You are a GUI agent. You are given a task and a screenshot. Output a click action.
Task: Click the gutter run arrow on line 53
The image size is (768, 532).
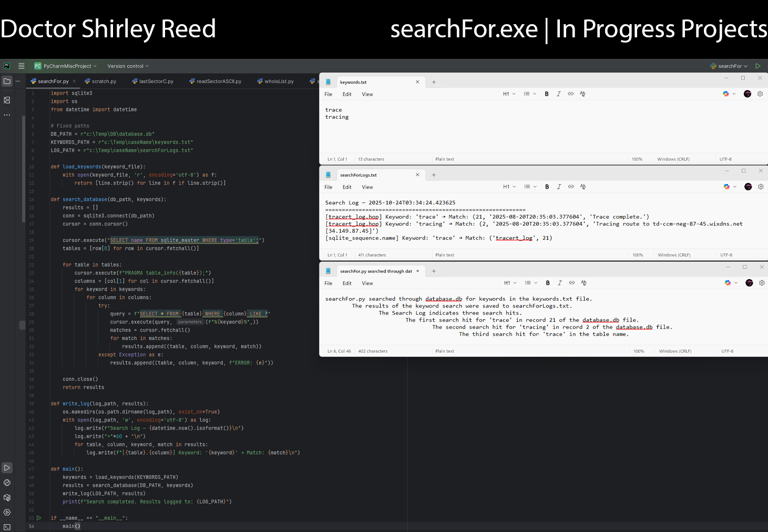(39, 518)
